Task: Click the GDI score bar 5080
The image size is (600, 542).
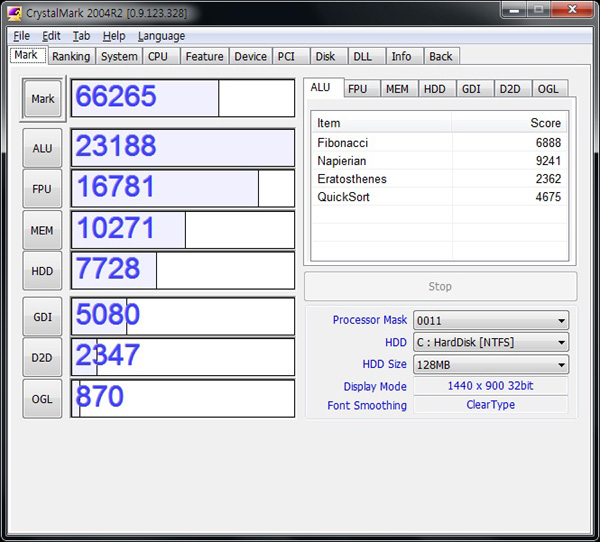Action: coord(183,317)
